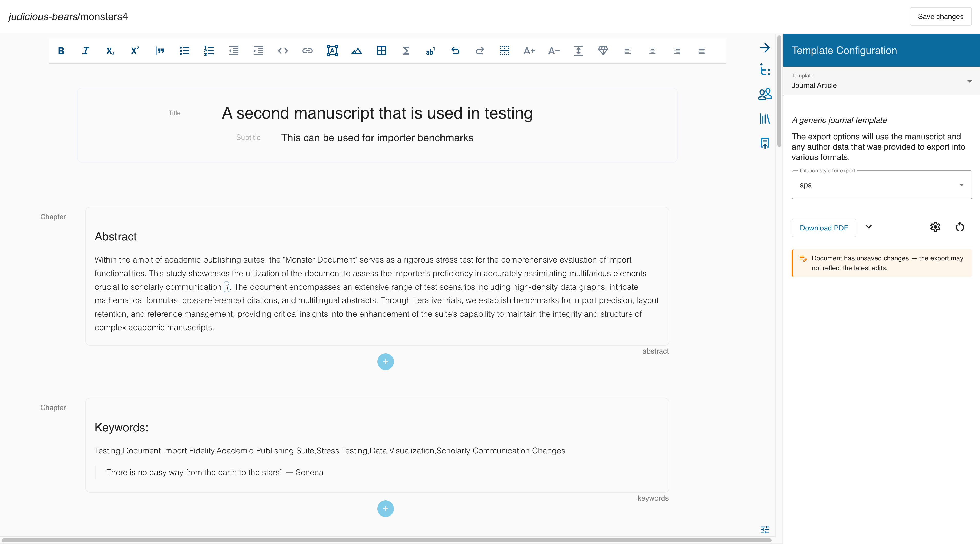980x544 pixels.
Task: Toggle bold formatting
Action: click(61, 51)
